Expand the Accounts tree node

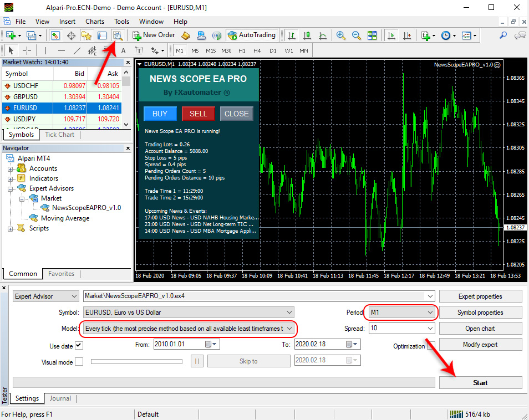coord(10,169)
